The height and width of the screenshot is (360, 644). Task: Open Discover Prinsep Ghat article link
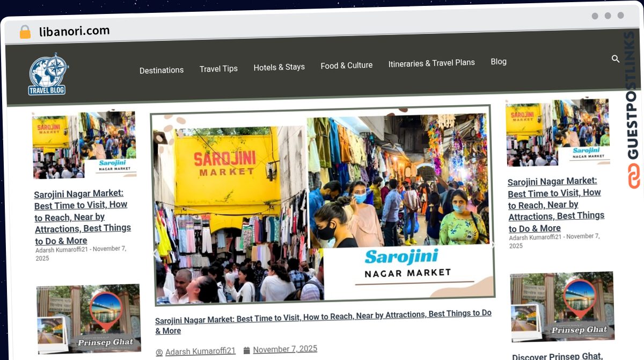(557, 356)
